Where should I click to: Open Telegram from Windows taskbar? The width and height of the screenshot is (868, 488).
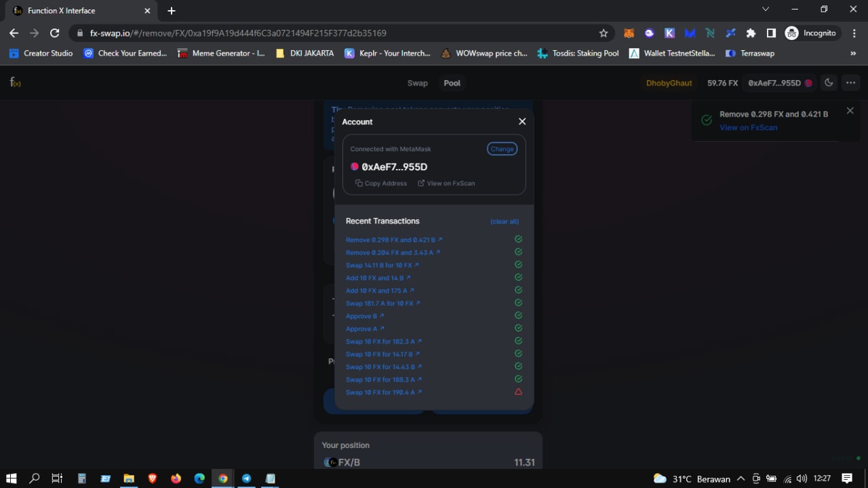click(246, 478)
